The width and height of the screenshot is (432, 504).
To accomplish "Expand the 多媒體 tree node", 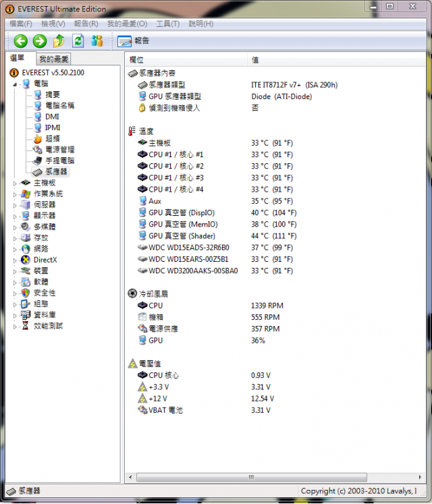I will pyautogui.click(x=15, y=227).
